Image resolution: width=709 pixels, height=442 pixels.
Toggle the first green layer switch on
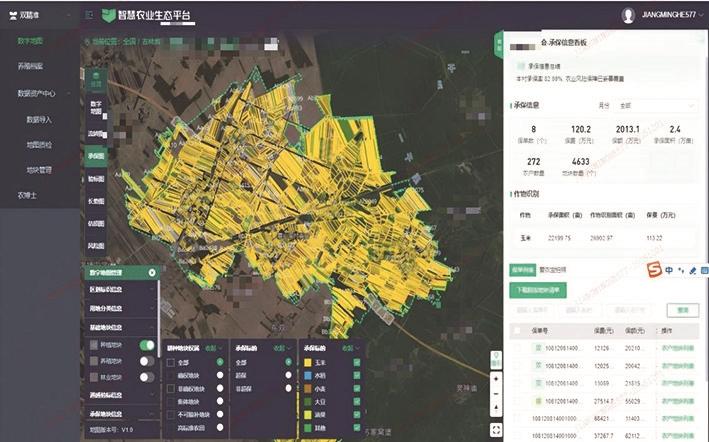(x=147, y=345)
